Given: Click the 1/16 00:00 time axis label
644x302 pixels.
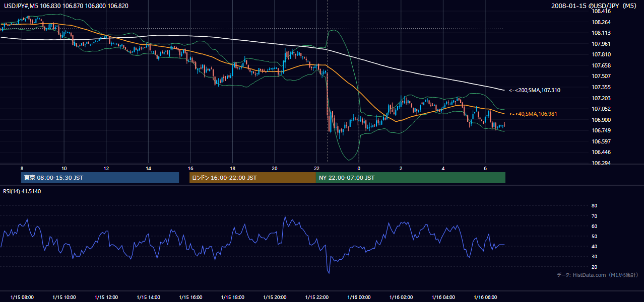Looking at the screenshot, I should 358,297.
